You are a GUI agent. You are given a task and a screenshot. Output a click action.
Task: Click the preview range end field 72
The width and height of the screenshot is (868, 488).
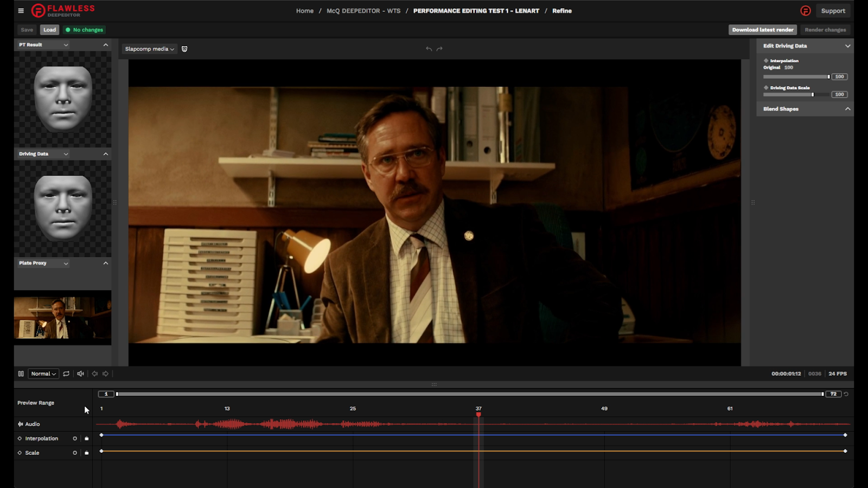pos(833,394)
